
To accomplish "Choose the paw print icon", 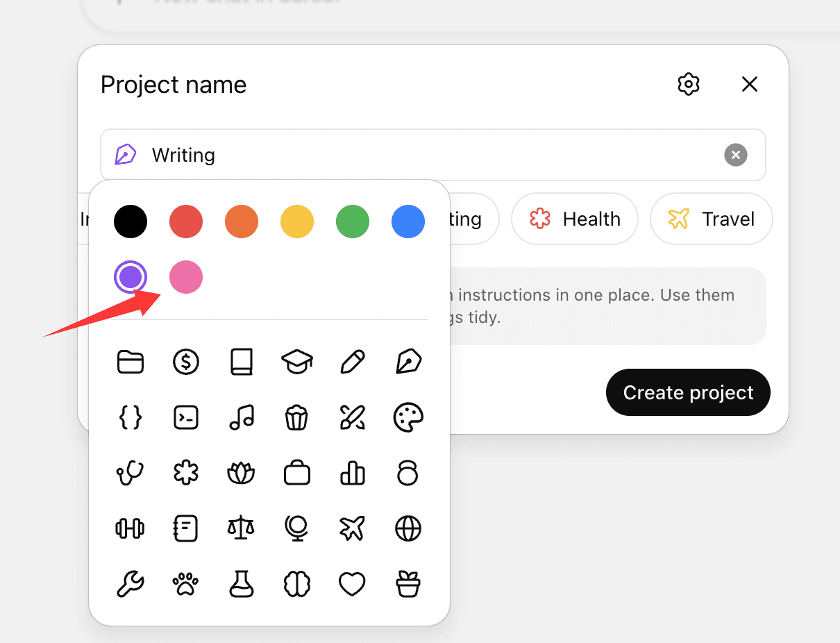I will point(186,585).
